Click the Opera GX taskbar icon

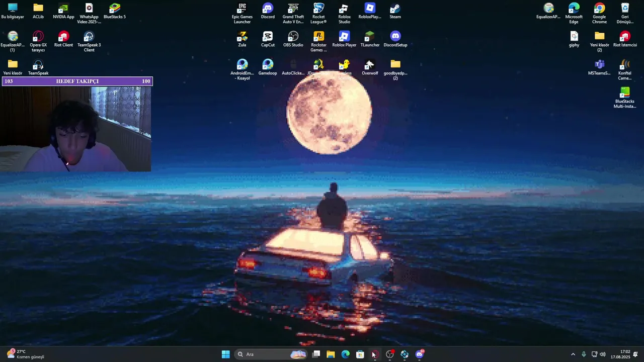point(375,354)
